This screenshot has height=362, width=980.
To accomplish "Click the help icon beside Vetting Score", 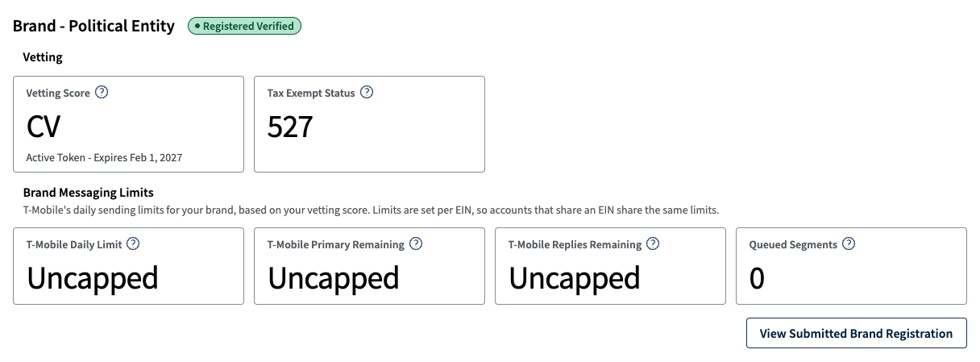I will tap(102, 92).
